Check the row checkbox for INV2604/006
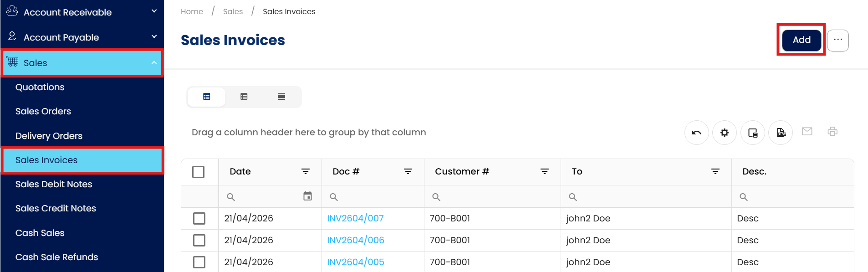This screenshot has height=272, width=868. [x=199, y=240]
